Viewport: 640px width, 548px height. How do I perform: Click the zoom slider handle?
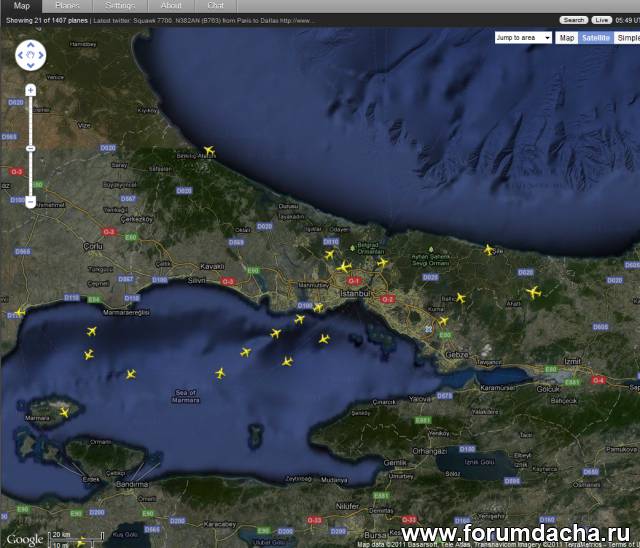click(30, 148)
